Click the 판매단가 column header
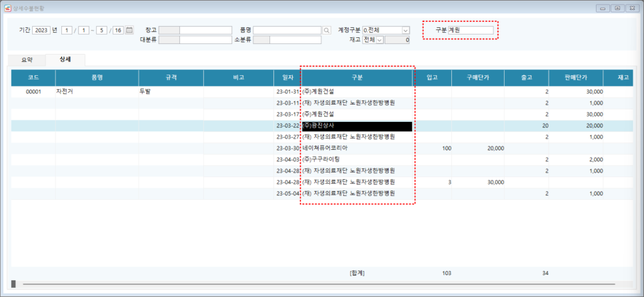Viewport: 644px width, 297px height. tap(575, 77)
